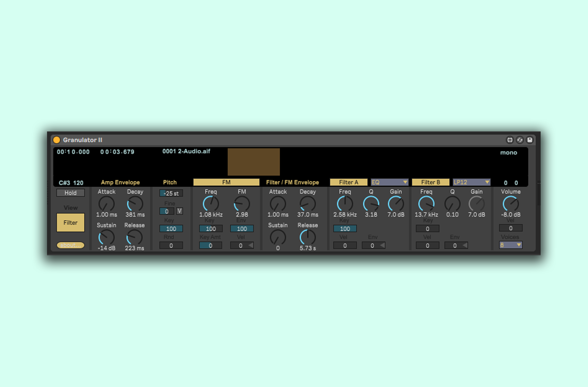Viewport: 588px width, 387px height.
Task: Click the FM Freq Key 100 field
Action: (211, 229)
